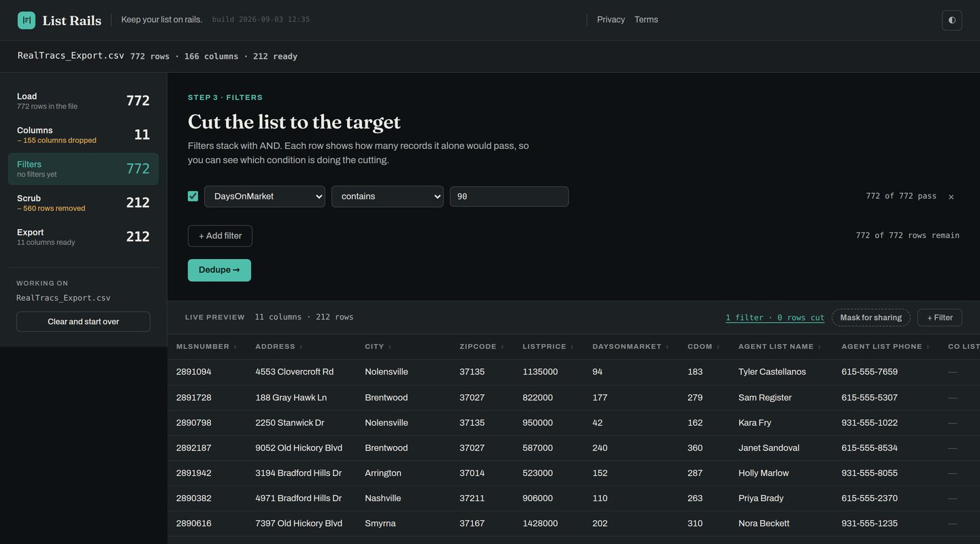Toggle the dark/light theme icon
The width and height of the screenshot is (980, 544).
pyautogui.click(x=951, y=20)
